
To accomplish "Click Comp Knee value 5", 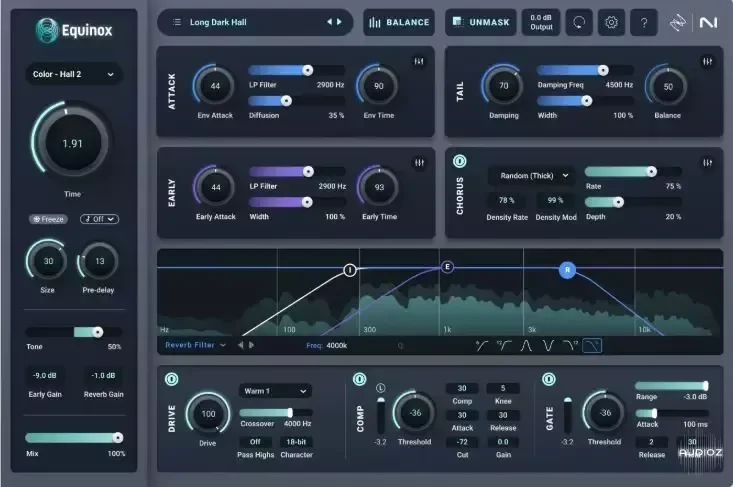I will 503,388.
